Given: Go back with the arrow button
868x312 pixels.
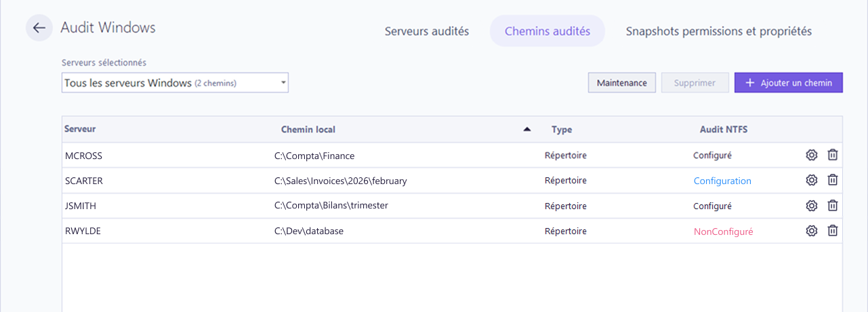Looking at the screenshot, I should tap(39, 28).
